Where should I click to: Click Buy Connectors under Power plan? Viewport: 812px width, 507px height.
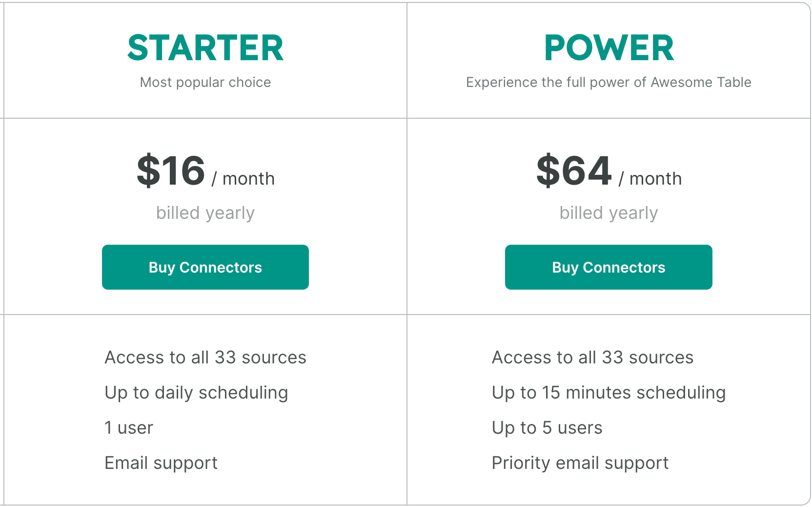point(609,267)
